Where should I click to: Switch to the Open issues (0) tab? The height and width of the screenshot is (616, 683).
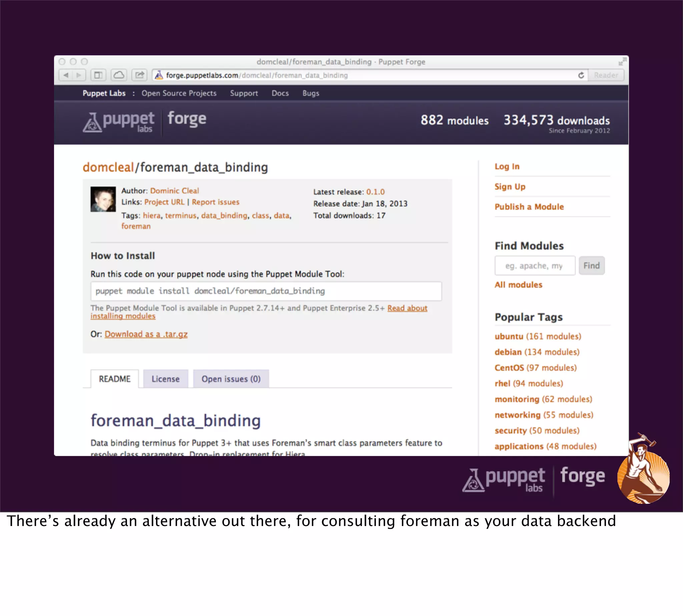(231, 379)
